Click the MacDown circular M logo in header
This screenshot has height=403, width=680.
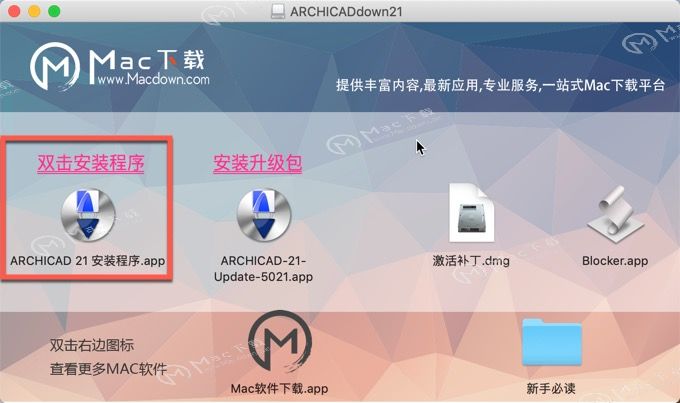55,66
